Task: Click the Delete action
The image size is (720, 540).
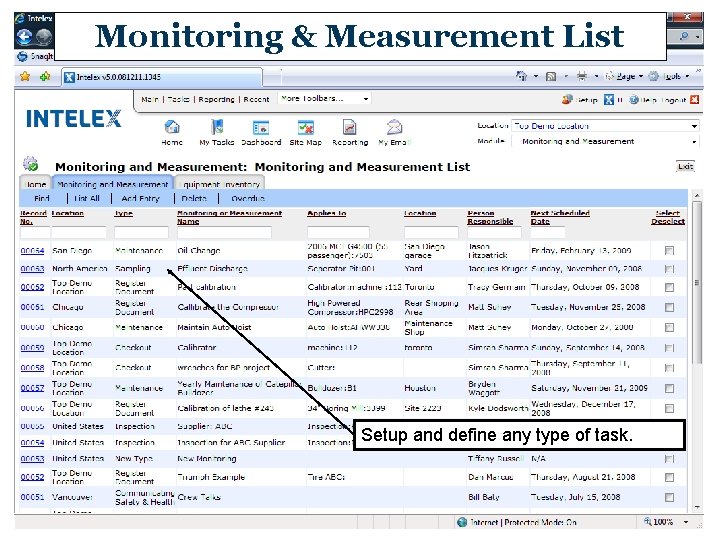Action: 194,198
